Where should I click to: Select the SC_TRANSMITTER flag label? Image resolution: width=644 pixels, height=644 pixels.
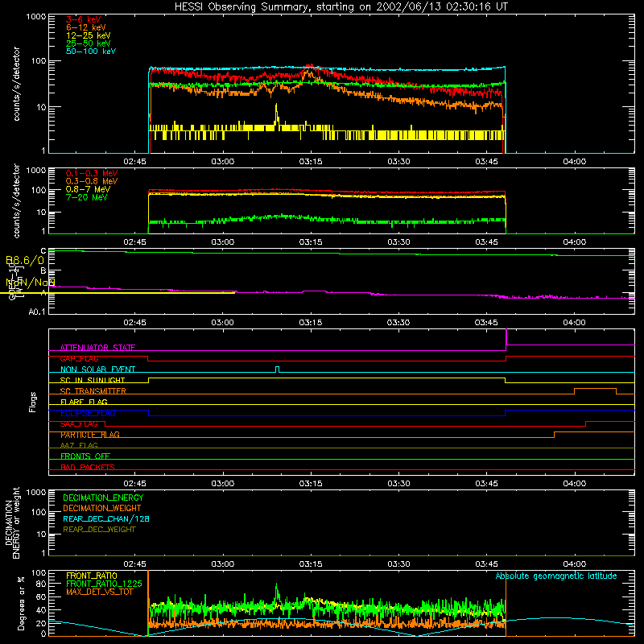(x=93, y=391)
